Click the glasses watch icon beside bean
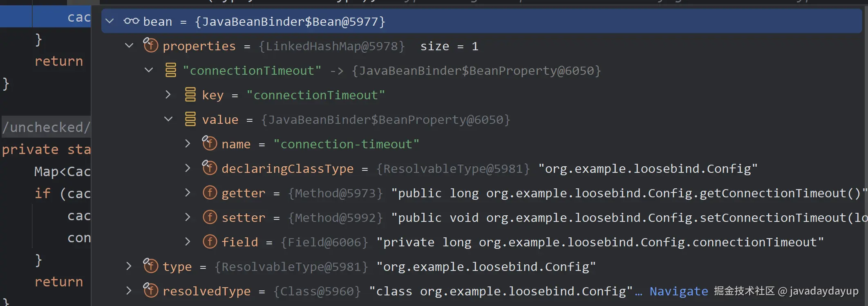The height and width of the screenshot is (306, 868). [x=132, y=21]
